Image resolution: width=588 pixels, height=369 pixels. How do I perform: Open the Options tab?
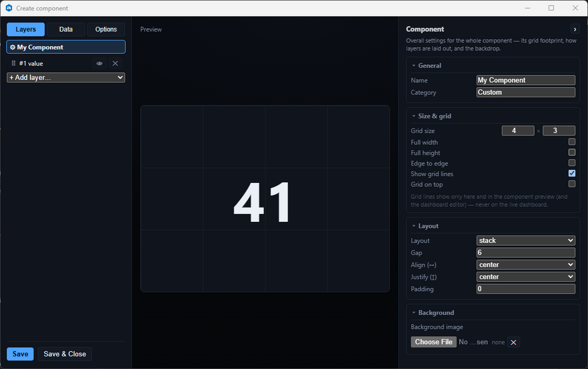tap(106, 29)
